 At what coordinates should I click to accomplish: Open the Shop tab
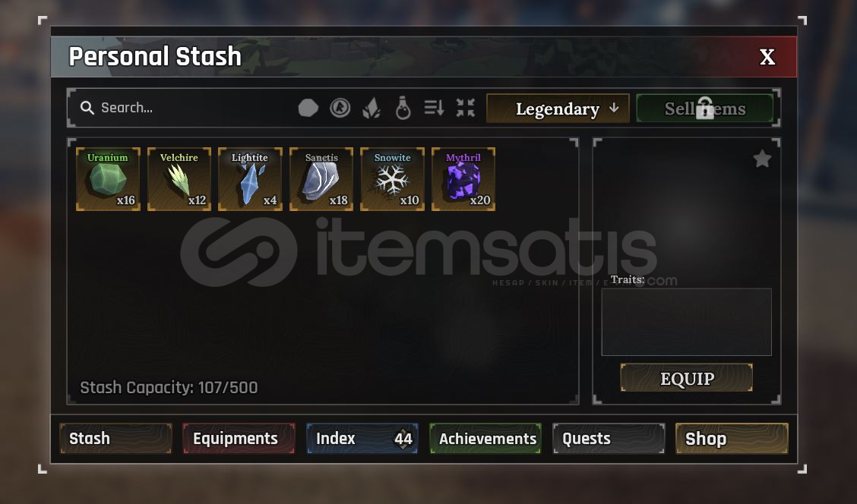[x=732, y=439]
